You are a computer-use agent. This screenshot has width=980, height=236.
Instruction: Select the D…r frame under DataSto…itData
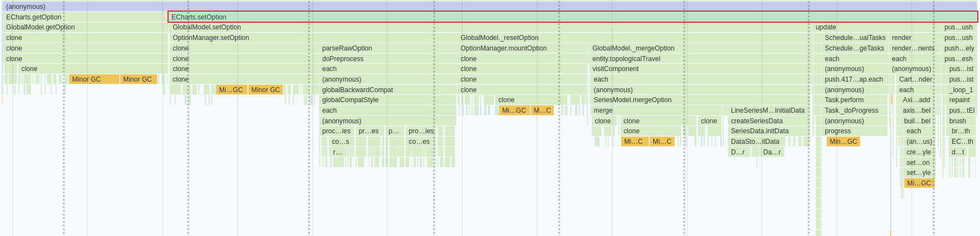coord(739,152)
